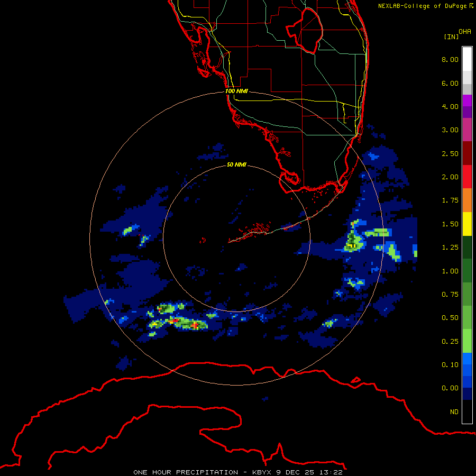Click the 1.75 scale value
476x476 pixels.
click(450, 200)
